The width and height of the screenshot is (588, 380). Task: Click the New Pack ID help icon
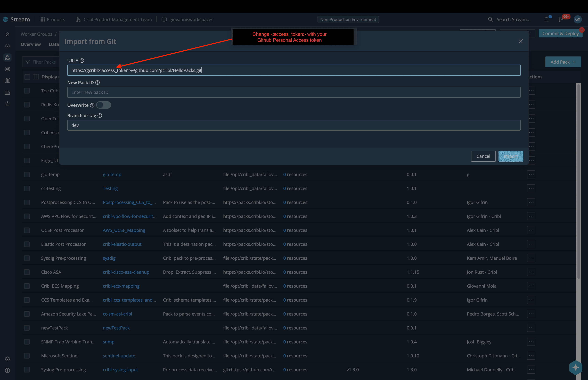tap(97, 83)
